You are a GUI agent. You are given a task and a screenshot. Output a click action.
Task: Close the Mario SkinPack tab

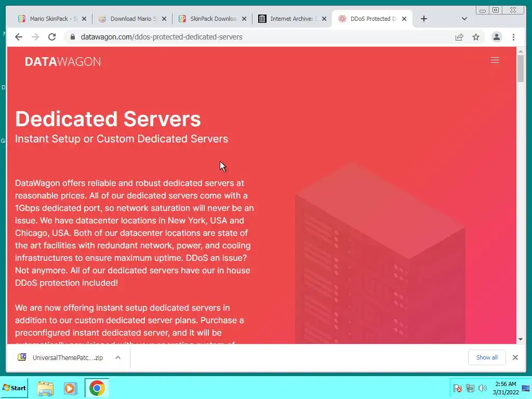tap(84, 19)
